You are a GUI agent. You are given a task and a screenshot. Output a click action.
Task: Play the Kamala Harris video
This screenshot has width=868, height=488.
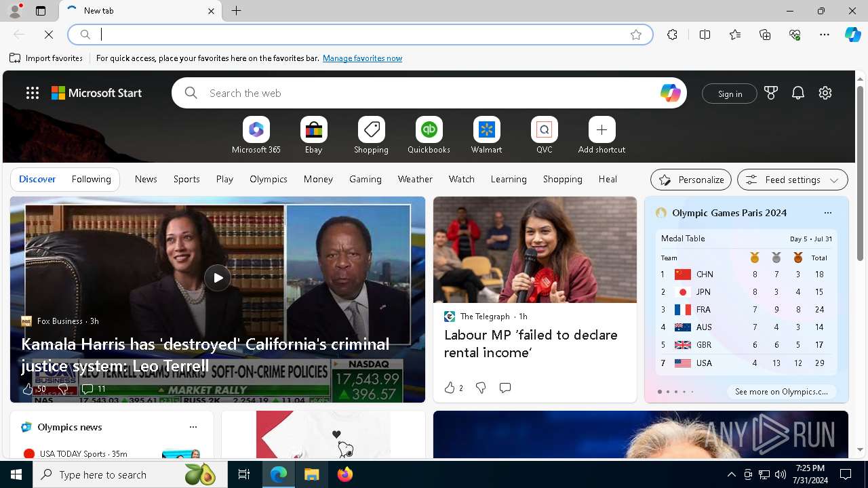point(218,277)
